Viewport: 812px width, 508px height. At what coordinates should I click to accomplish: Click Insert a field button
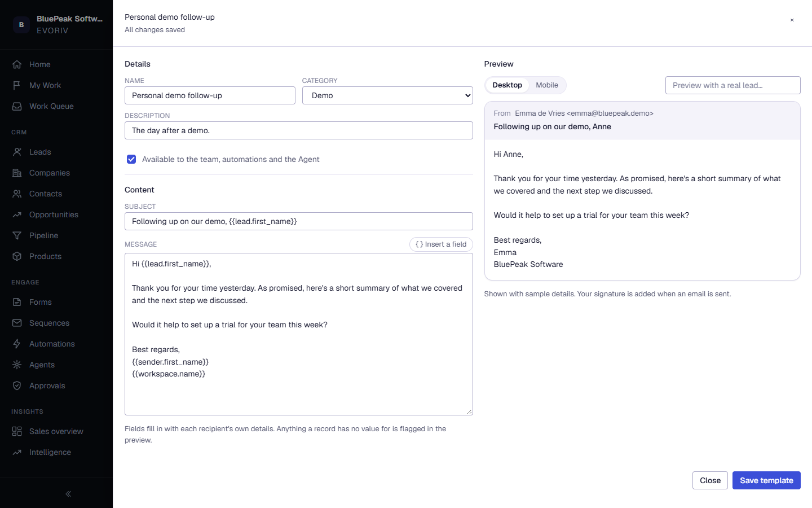click(x=441, y=244)
